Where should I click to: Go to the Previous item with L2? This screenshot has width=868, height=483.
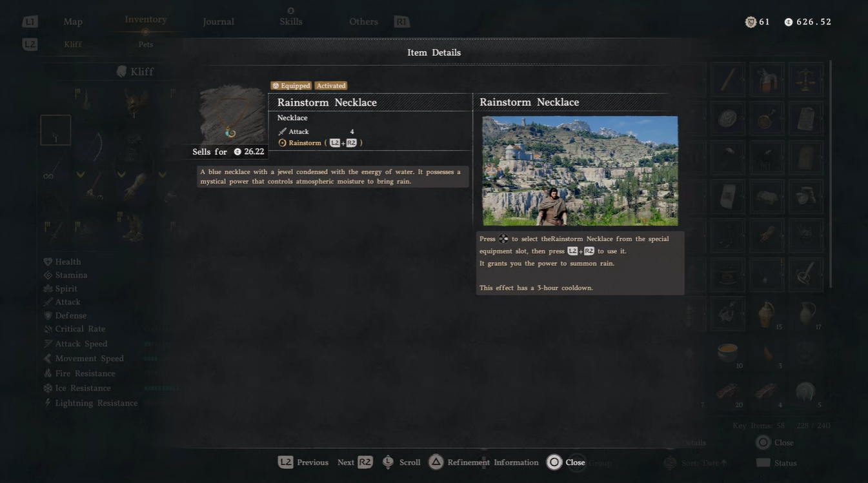click(303, 462)
